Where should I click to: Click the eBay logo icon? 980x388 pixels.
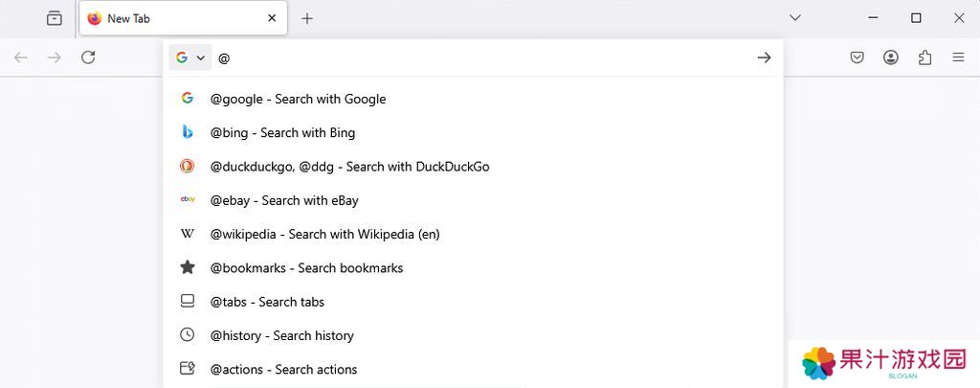coord(188,199)
